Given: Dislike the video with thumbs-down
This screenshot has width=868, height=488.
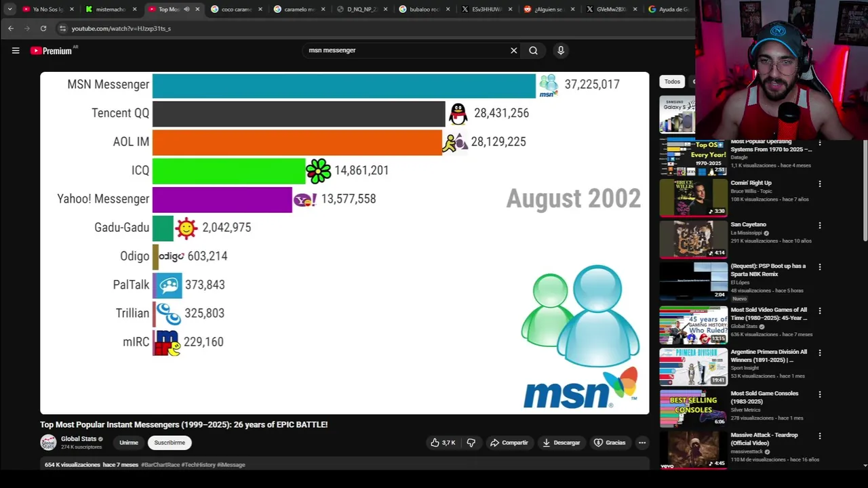Looking at the screenshot, I should [x=471, y=443].
